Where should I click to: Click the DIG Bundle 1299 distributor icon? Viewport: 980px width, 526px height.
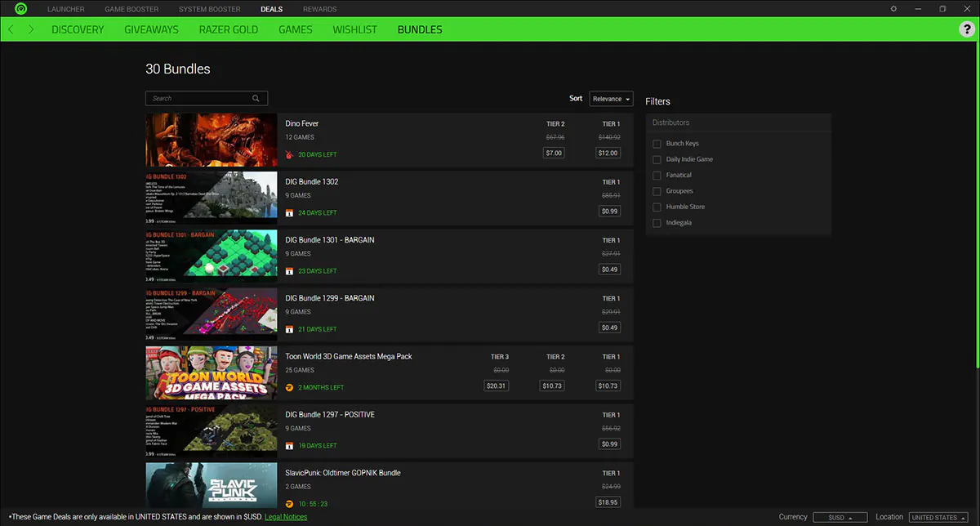click(x=289, y=329)
